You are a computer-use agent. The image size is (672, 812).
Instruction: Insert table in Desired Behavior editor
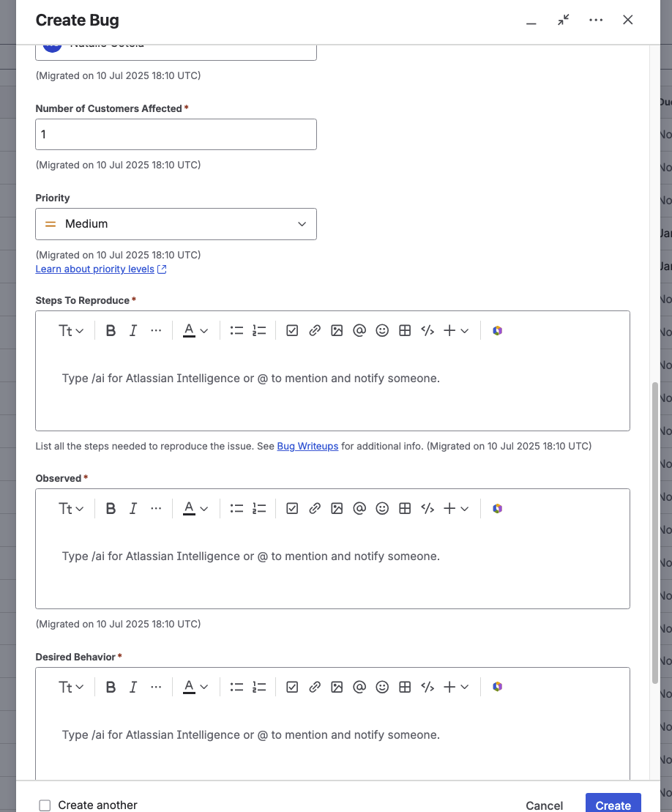[405, 687]
